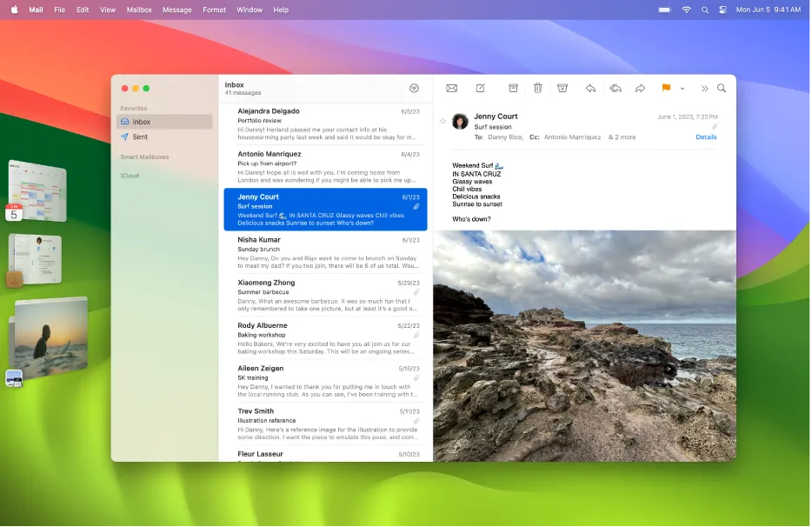The width and height of the screenshot is (812, 527).
Task: Click the attached rocky coast photo
Action: pos(586,347)
